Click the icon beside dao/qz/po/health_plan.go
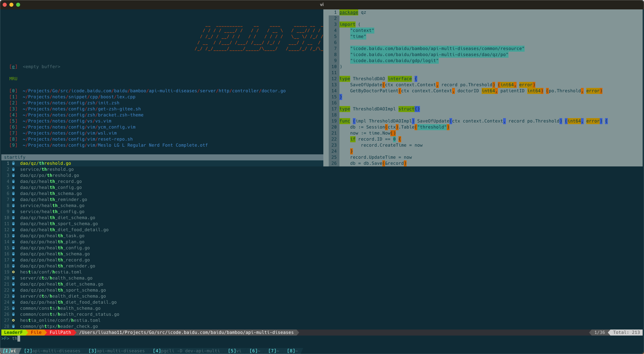Viewport: 644px width, 354px height. tap(13, 242)
